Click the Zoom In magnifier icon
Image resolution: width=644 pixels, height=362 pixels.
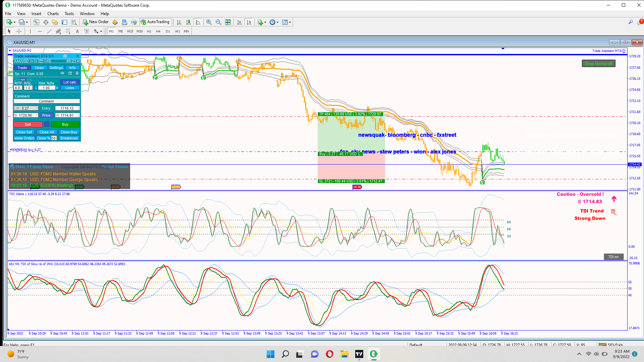[x=209, y=22]
